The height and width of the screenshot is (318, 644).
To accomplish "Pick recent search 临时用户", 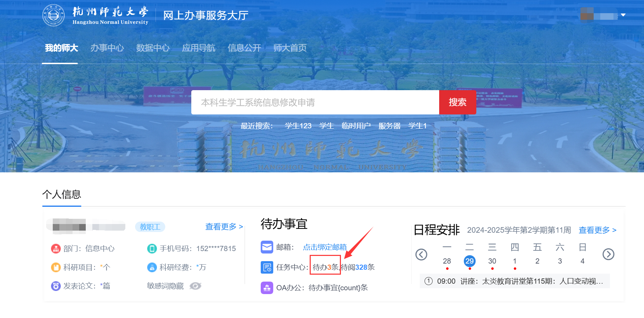I will [x=356, y=126].
